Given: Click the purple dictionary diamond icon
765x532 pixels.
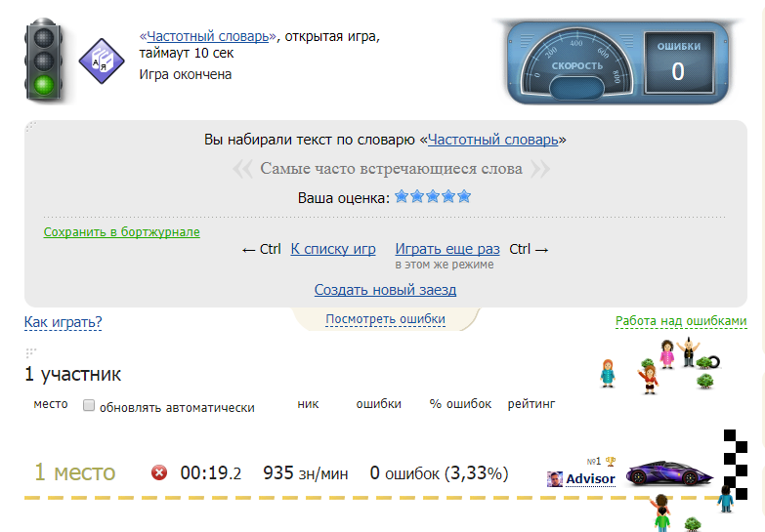Looking at the screenshot, I should 102,61.
